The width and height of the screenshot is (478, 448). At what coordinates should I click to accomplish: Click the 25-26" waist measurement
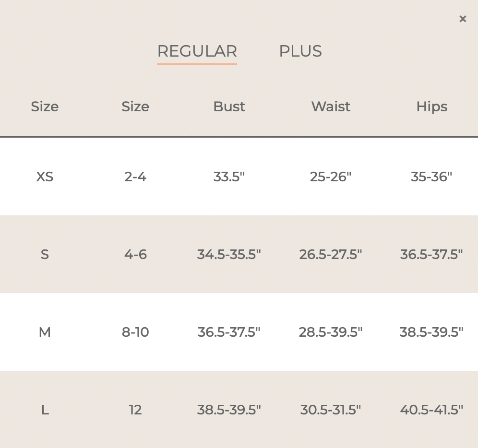(331, 177)
